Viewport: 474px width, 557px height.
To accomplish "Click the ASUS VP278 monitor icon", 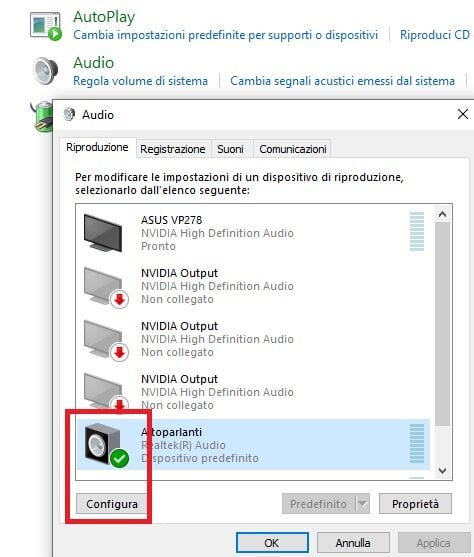I will 103,233.
